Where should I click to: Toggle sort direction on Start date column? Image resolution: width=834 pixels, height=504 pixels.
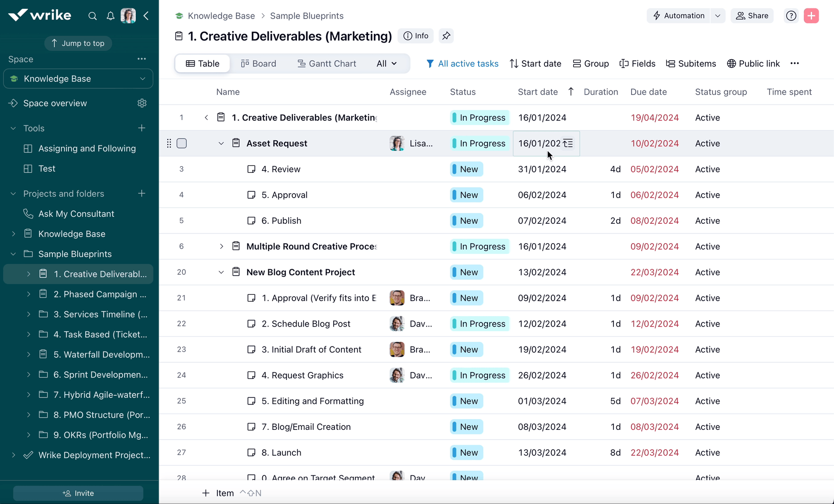(x=571, y=92)
